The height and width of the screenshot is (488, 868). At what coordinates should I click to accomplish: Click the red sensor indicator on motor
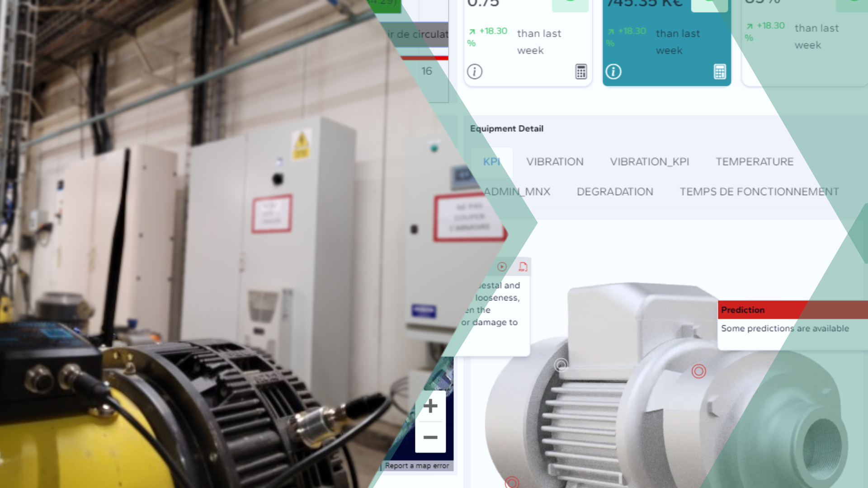coord(698,371)
